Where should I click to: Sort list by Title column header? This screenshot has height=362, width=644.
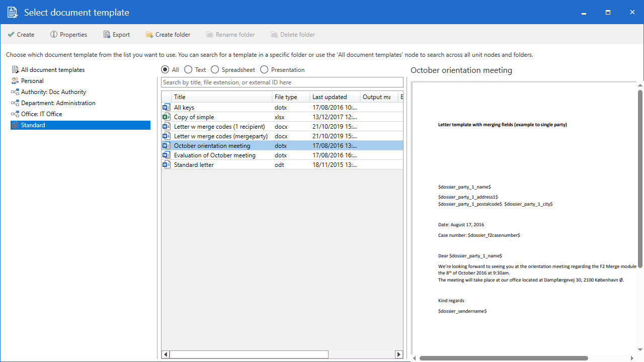click(221, 97)
